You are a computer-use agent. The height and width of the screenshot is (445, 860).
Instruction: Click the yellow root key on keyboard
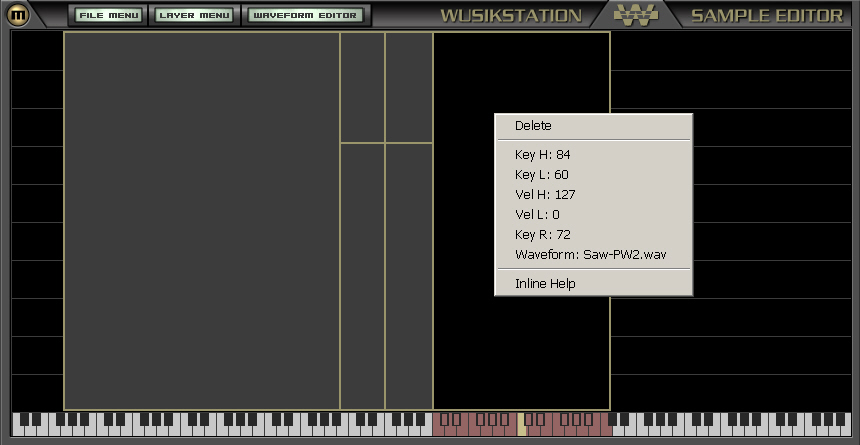(522, 424)
